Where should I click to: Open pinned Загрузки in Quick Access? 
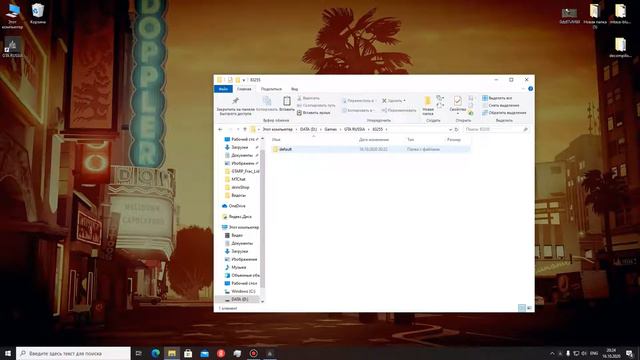click(240, 147)
